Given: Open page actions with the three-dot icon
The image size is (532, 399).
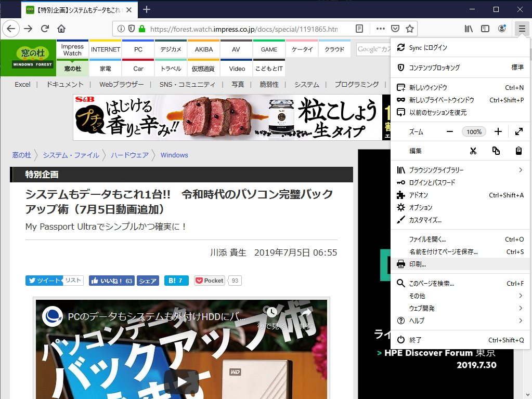Looking at the screenshot, I should [x=380, y=30].
